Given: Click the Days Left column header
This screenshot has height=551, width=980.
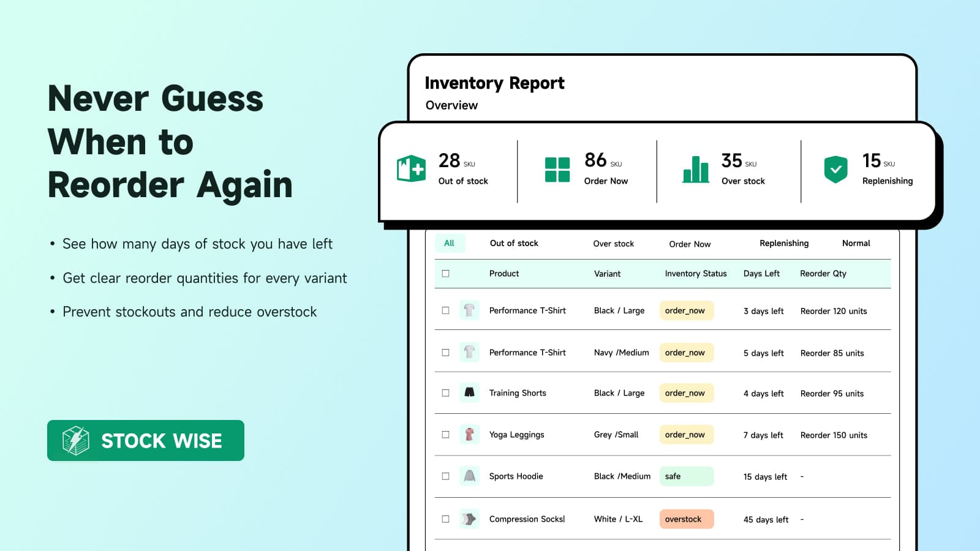Looking at the screenshot, I should click(761, 274).
